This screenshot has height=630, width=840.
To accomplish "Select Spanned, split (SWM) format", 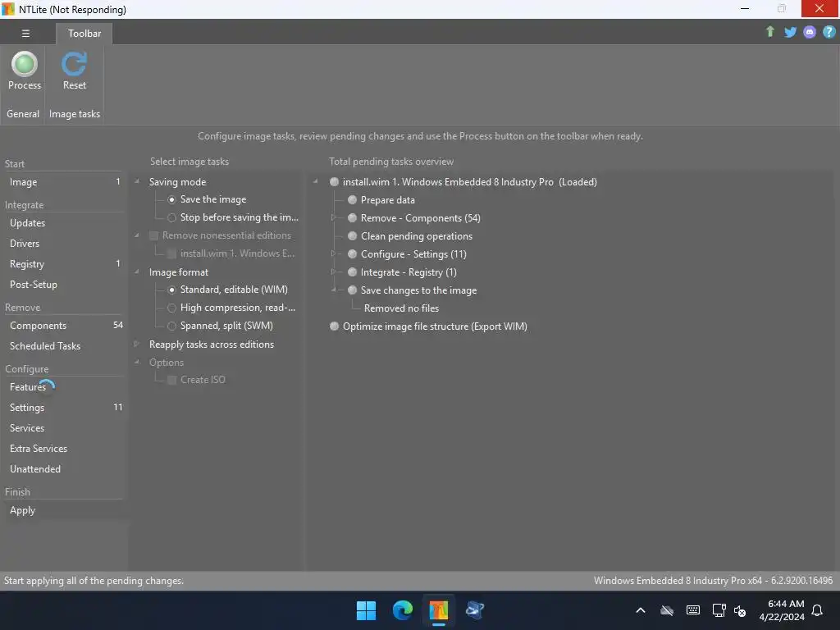I will click(171, 326).
